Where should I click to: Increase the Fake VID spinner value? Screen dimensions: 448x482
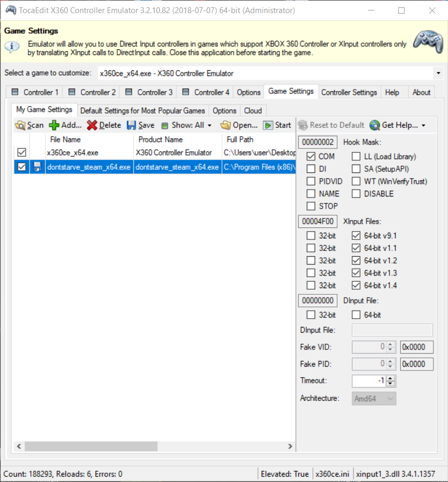(390, 344)
